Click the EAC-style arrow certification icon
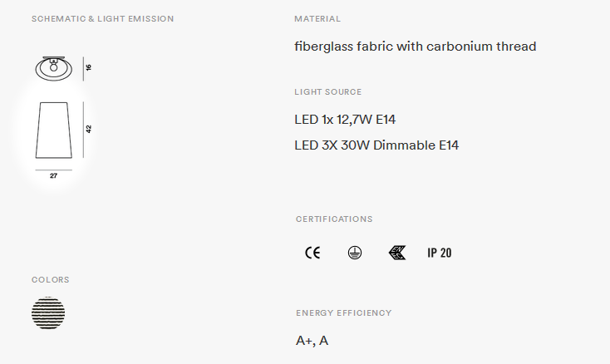 point(397,253)
